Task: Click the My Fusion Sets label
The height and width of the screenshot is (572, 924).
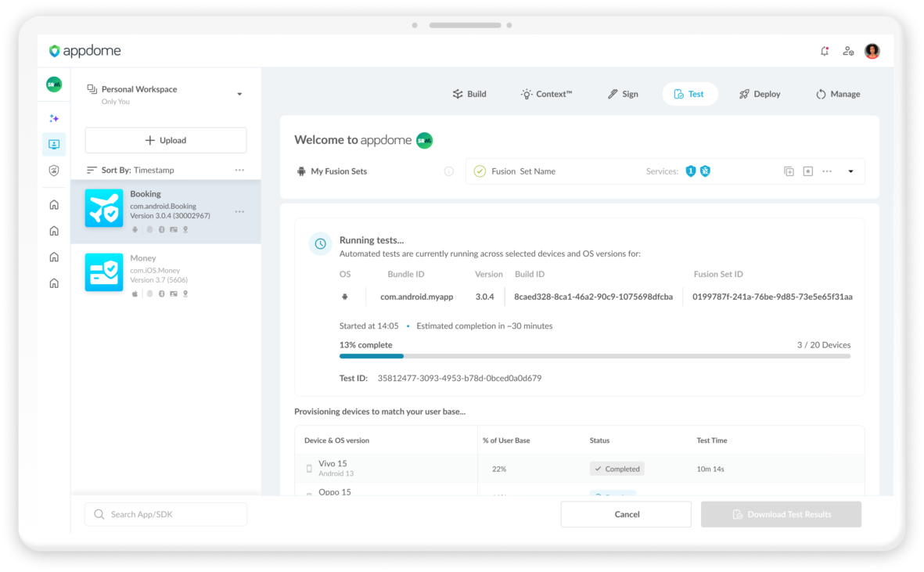Action: tap(339, 171)
